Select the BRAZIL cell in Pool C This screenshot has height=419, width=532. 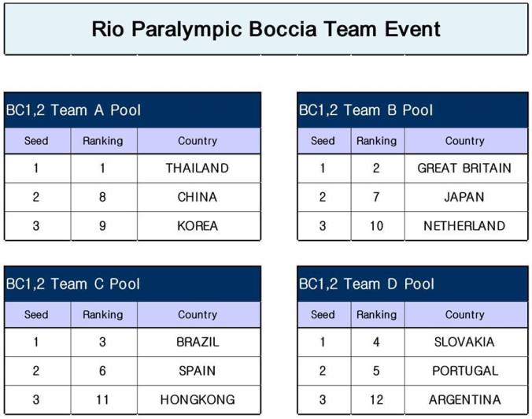[198, 342]
